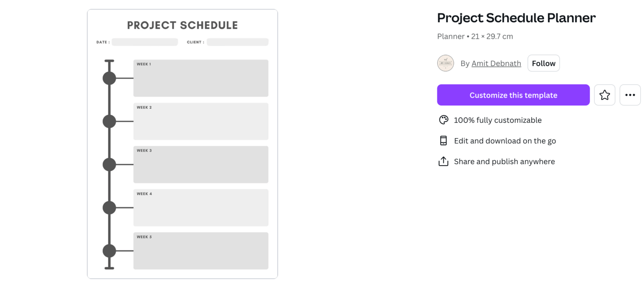The width and height of the screenshot is (644, 284).
Task: Open the template preview thumbnail
Action: [182, 143]
